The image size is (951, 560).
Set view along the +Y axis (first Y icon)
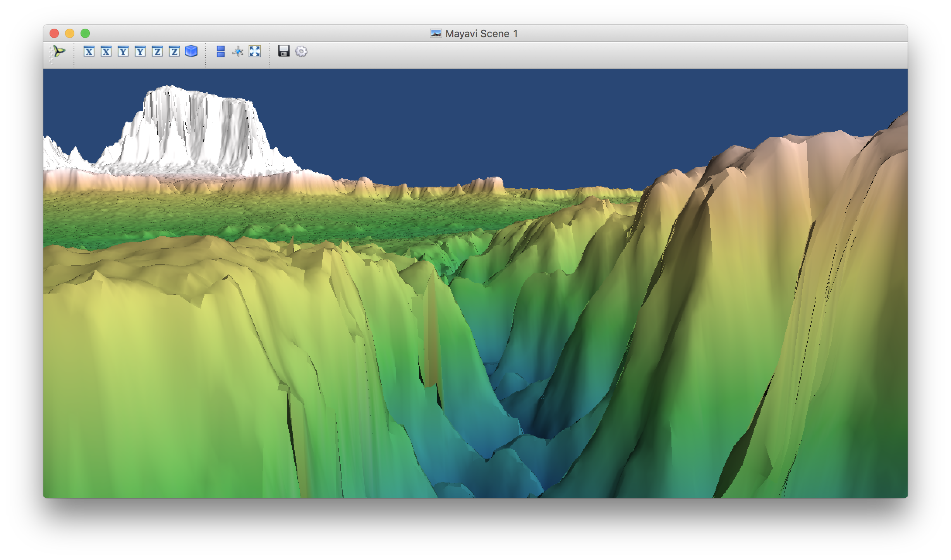coord(123,52)
